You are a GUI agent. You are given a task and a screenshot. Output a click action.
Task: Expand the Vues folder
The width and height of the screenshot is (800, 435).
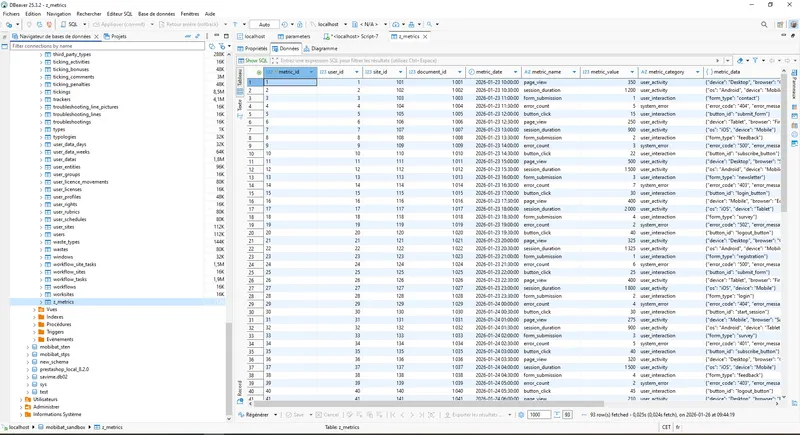[x=35, y=309]
